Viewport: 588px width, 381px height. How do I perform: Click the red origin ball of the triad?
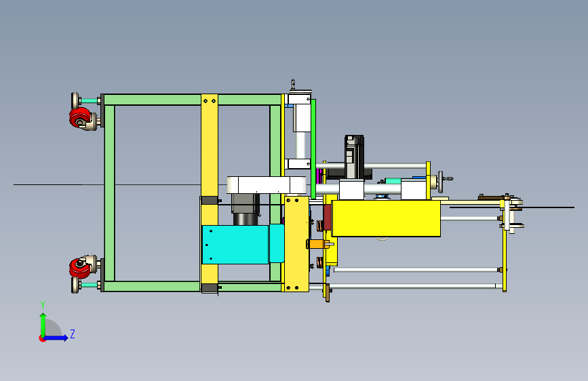(42, 338)
